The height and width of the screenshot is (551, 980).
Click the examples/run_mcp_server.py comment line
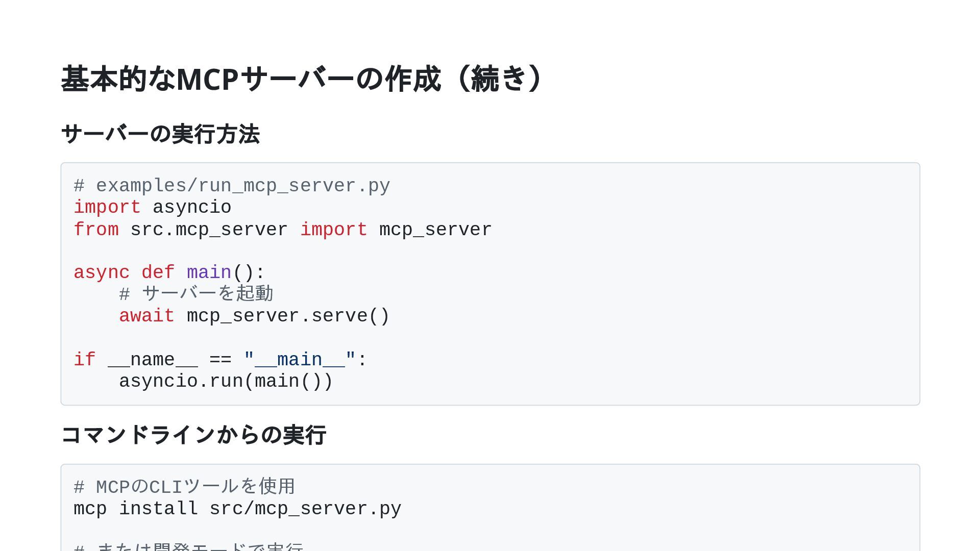click(232, 186)
